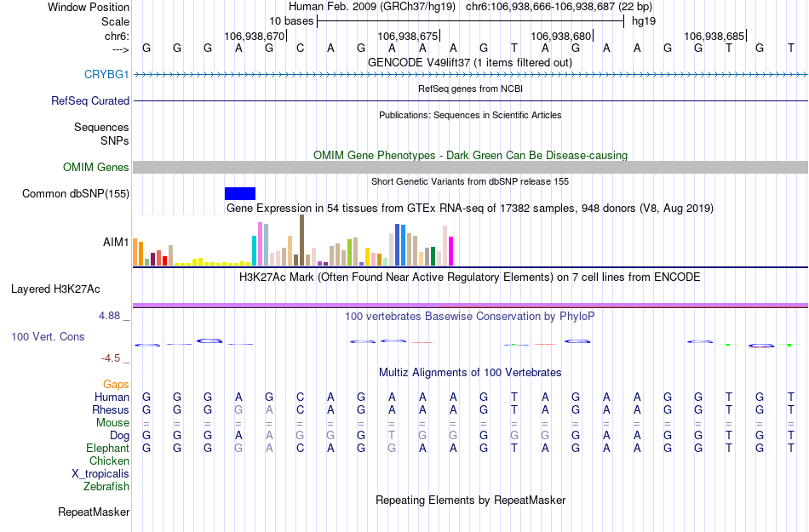Click the Common dbSNP(155) track label
The image size is (809, 532).
tap(76, 194)
